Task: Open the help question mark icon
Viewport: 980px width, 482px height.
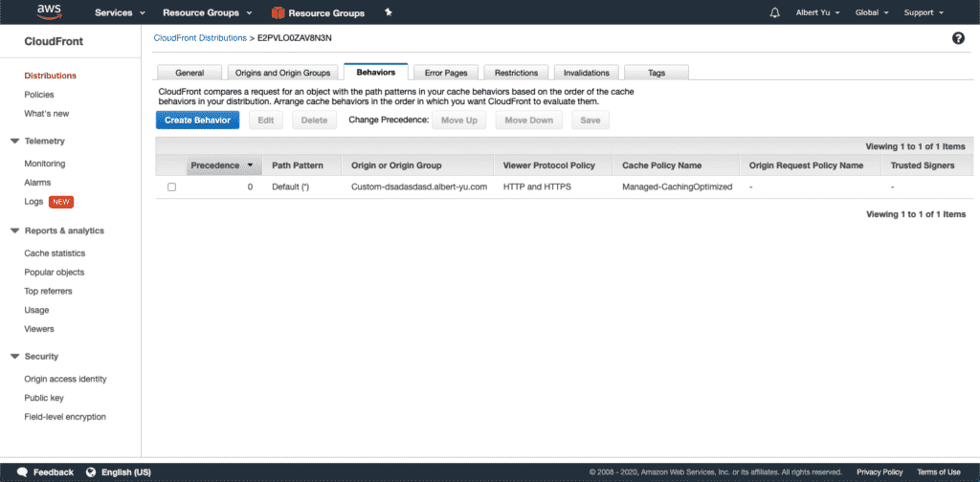Action: tap(958, 38)
